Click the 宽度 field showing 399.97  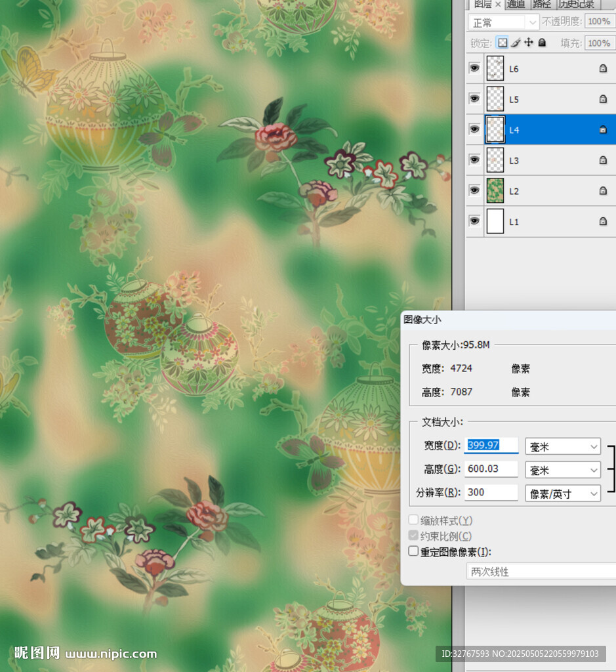491,446
